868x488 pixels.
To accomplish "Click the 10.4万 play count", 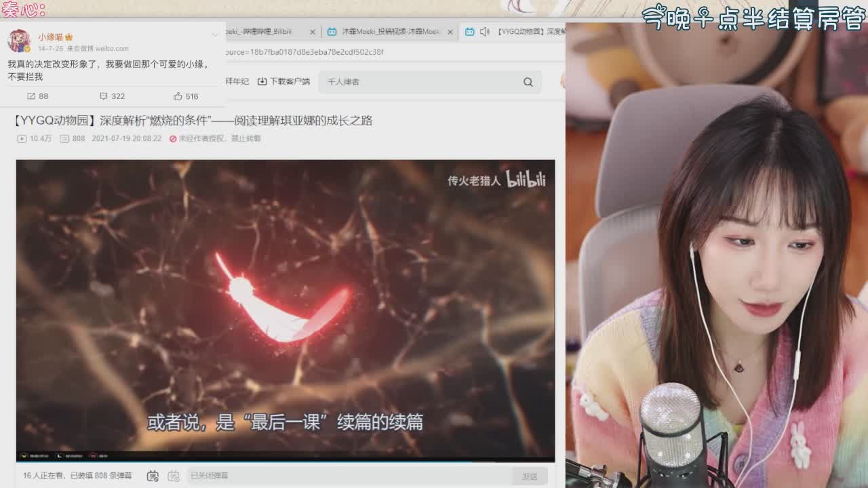I will 34,138.
